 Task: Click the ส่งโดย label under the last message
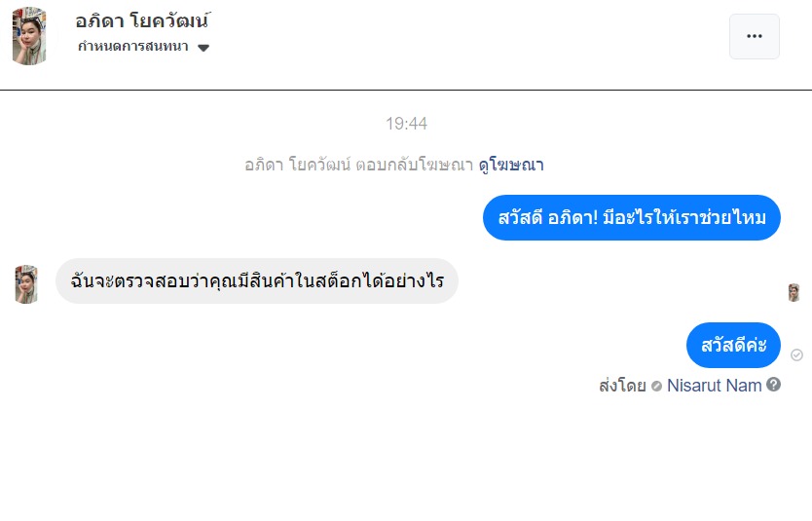[622, 385]
